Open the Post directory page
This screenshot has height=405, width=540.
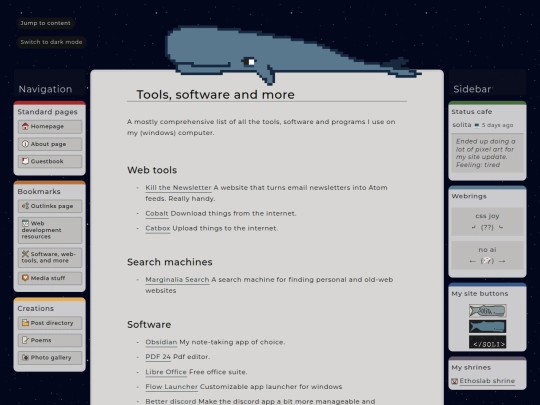tap(50, 323)
